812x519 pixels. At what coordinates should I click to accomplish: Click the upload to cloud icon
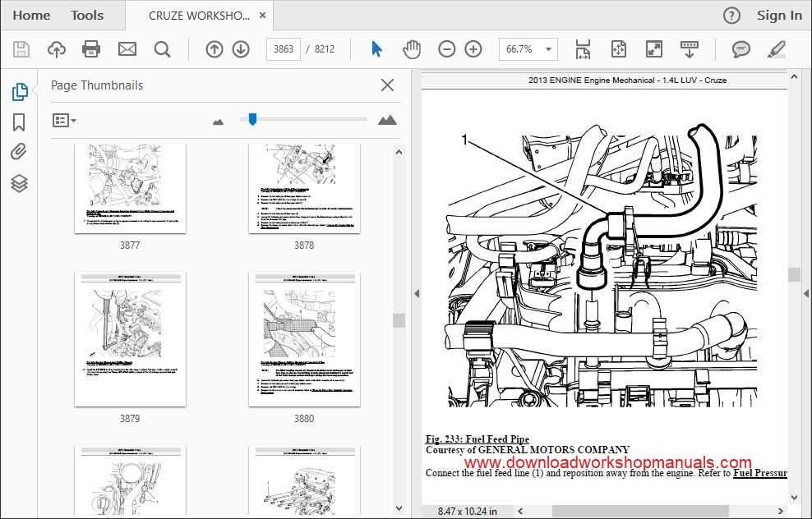pyautogui.click(x=57, y=49)
